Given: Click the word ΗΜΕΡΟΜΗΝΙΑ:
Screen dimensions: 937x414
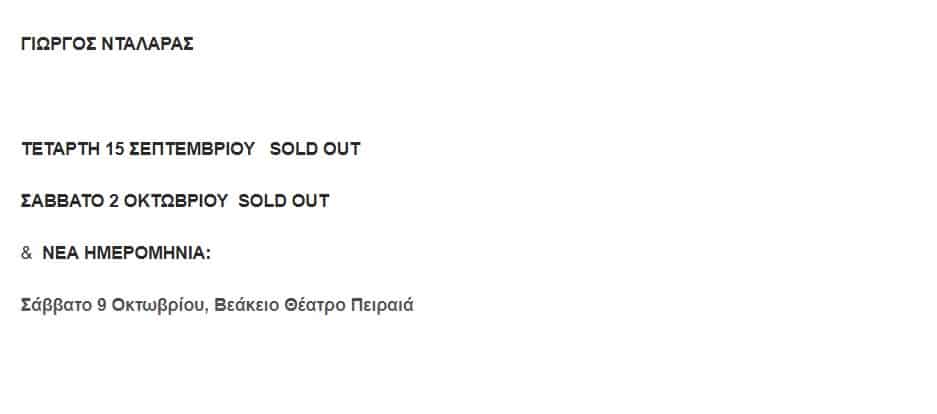Looking at the screenshot, I should click(148, 253).
